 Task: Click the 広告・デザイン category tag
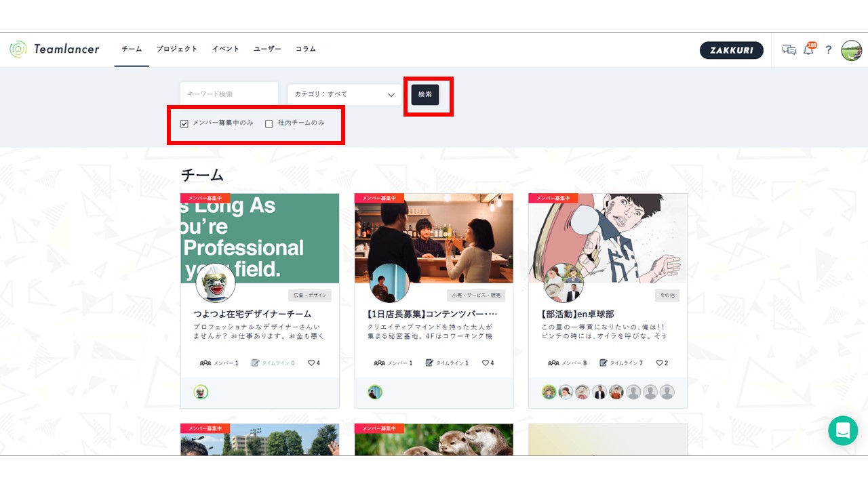310,296
